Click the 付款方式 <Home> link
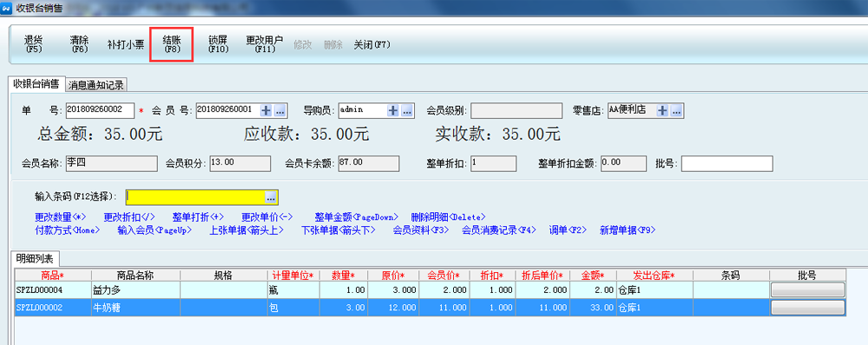This screenshot has width=868, height=345. point(67,229)
